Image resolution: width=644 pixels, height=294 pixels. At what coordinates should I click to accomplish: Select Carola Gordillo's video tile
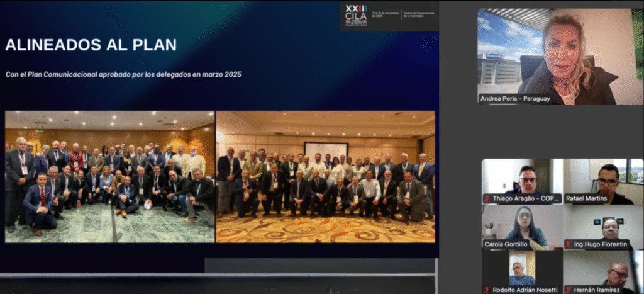tap(521, 223)
